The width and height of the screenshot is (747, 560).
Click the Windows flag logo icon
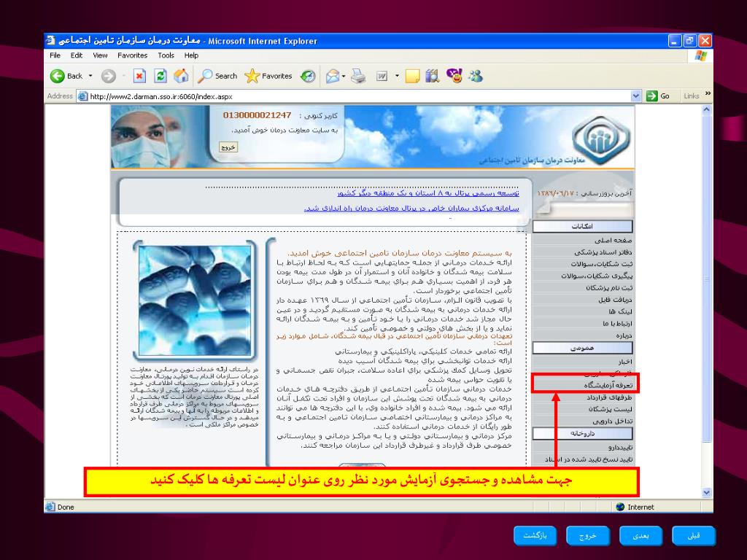701,55
